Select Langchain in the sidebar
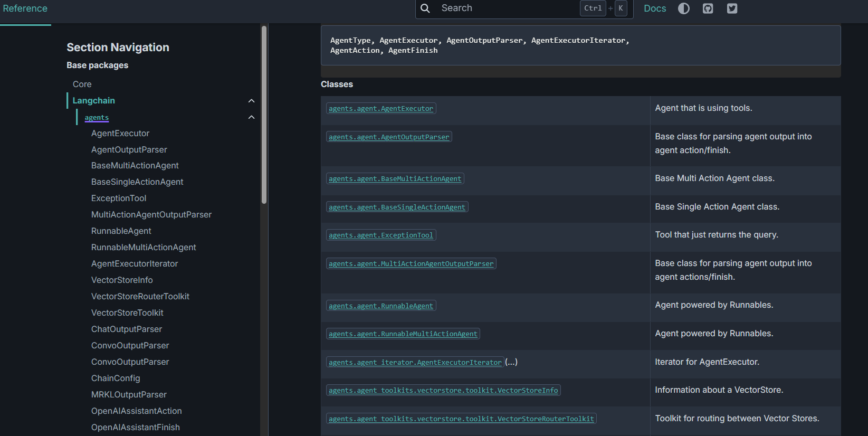Image resolution: width=868 pixels, height=436 pixels. tap(94, 100)
